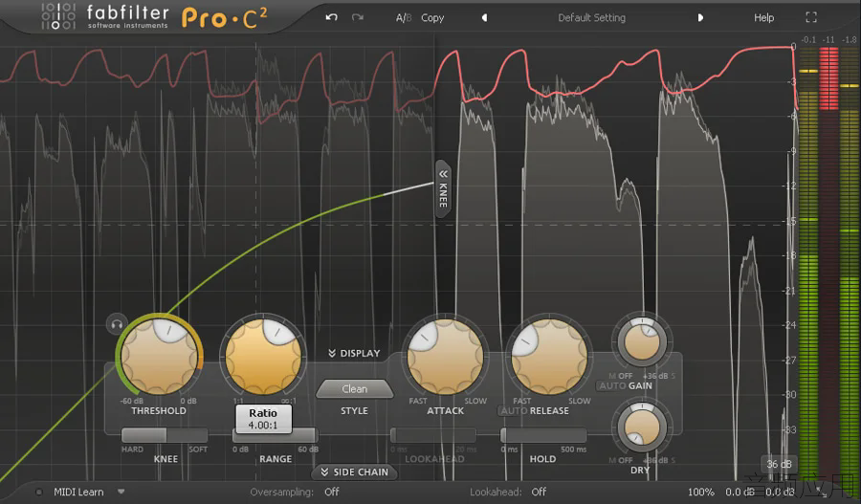Screen dimensions: 861x504
Task: Click the 100% output mix value
Action: click(700, 492)
